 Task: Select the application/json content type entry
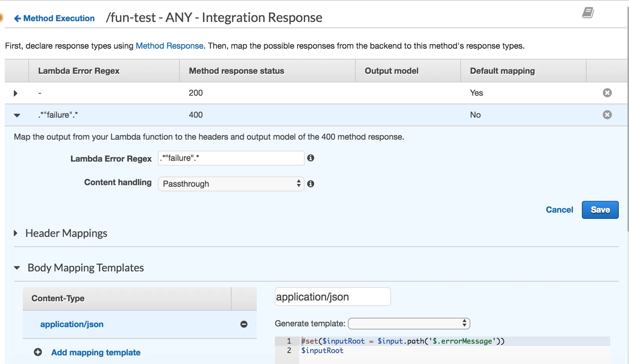coord(72,324)
